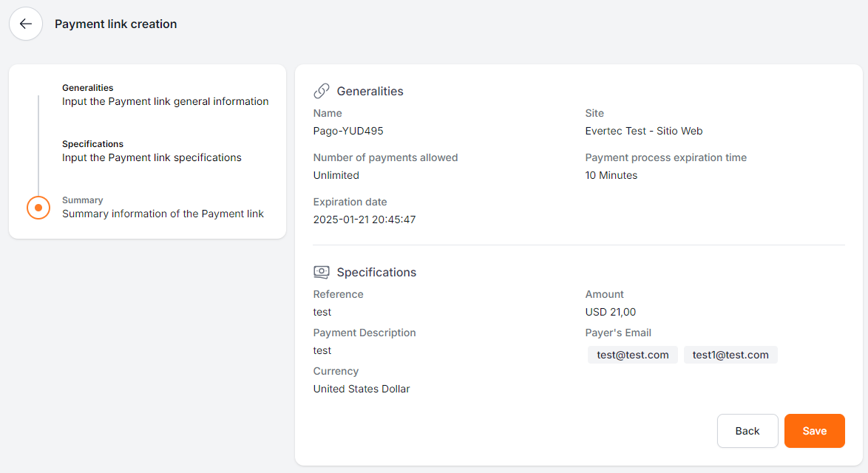The image size is (868, 473).
Task: Save the payment link
Action: tap(814, 431)
